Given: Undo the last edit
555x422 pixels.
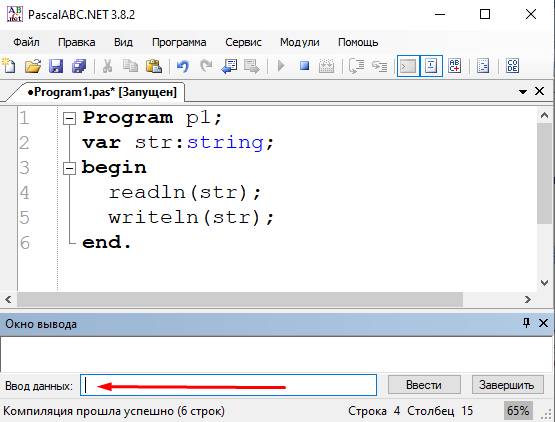Looking at the screenshot, I should (183, 66).
